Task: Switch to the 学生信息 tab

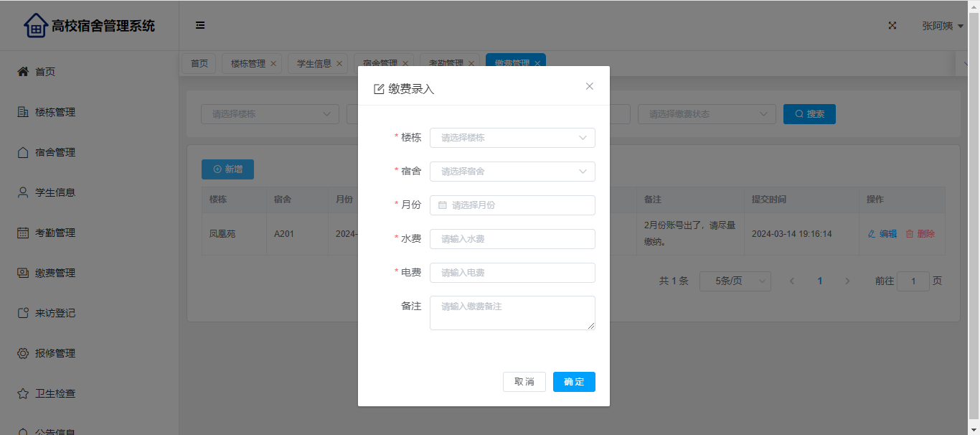Action: click(314, 63)
